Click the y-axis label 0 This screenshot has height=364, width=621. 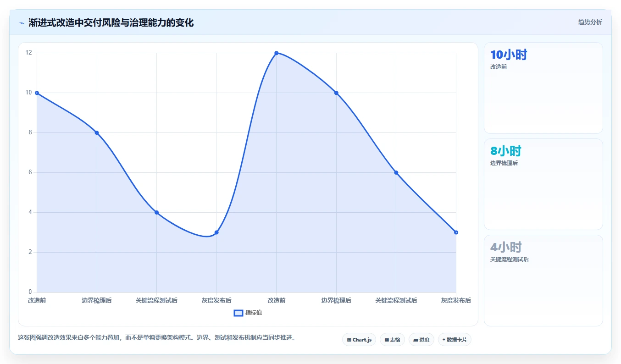(30, 292)
